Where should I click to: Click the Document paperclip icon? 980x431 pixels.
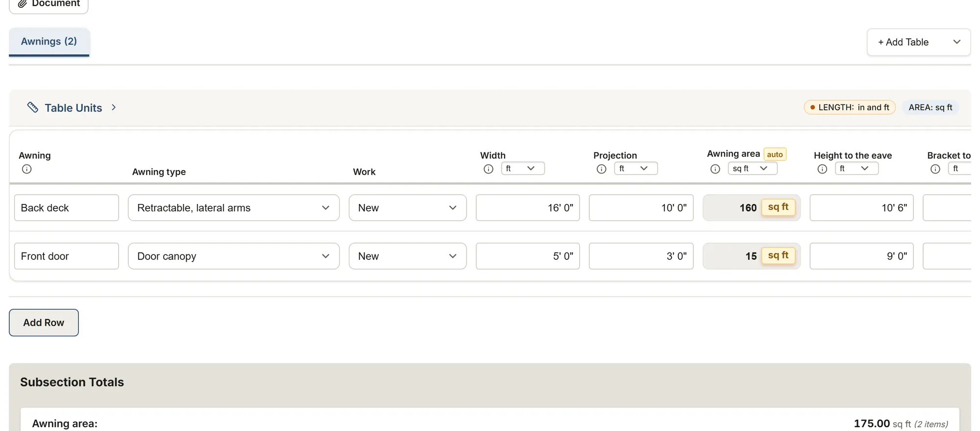[x=22, y=3]
